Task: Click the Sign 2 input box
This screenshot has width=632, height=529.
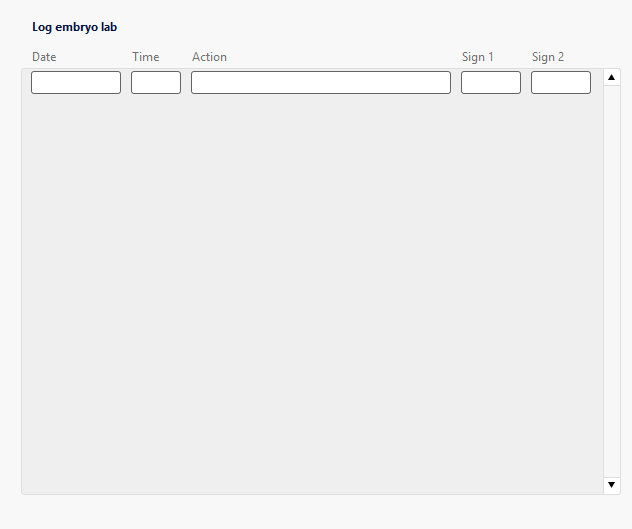Action: [561, 83]
